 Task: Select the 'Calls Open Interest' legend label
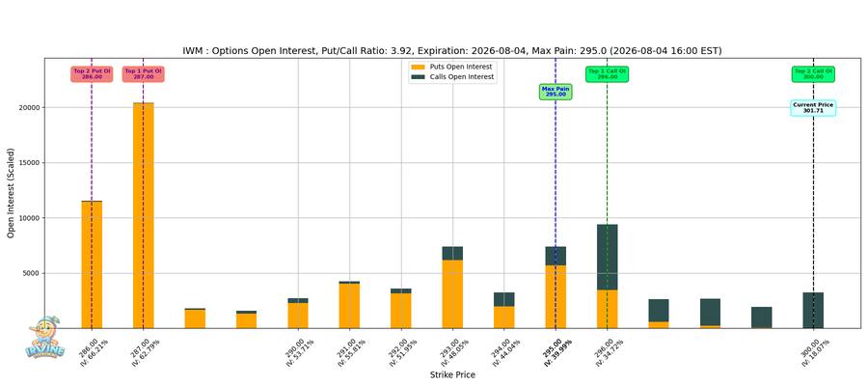click(x=462, y=77)
